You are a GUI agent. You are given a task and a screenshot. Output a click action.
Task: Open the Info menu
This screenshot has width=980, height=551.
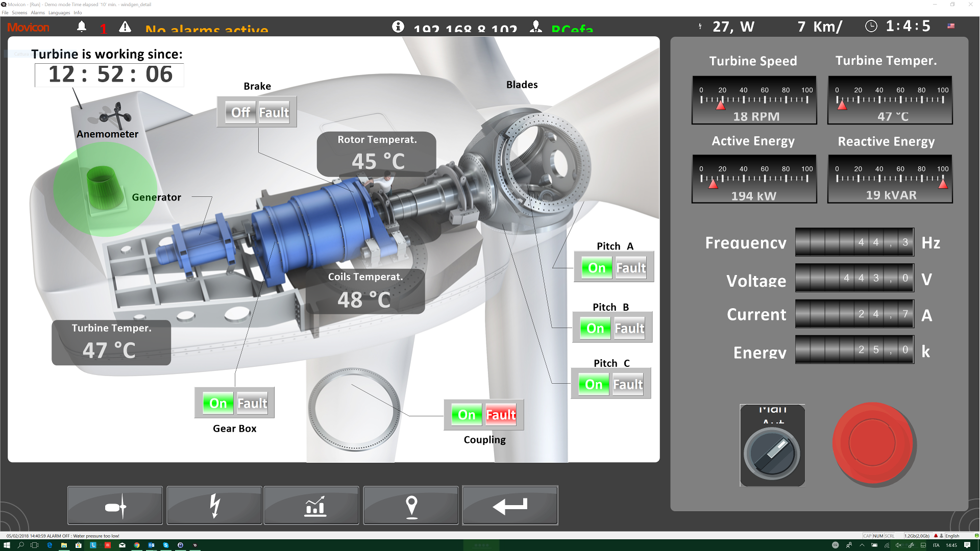click(78, 13)
